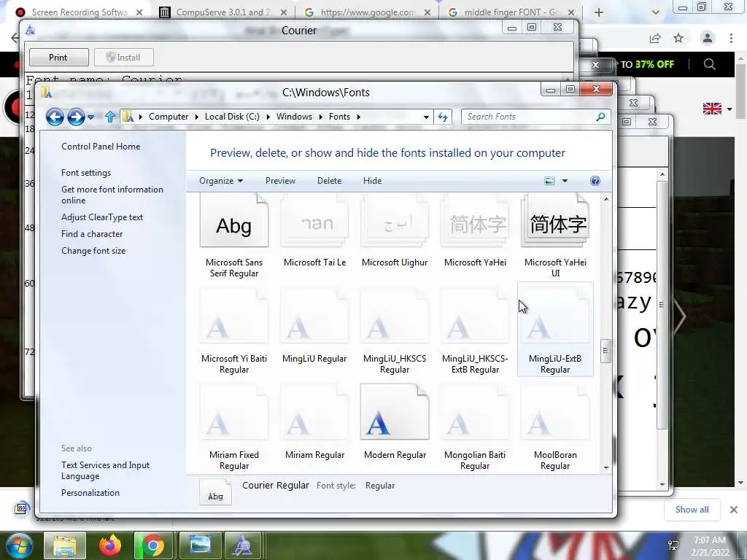Image resolution: width=747 pixels, height=560 pixels.
Task: Go forward with the Fonts window forward arrow
Action: click(76, 117)
